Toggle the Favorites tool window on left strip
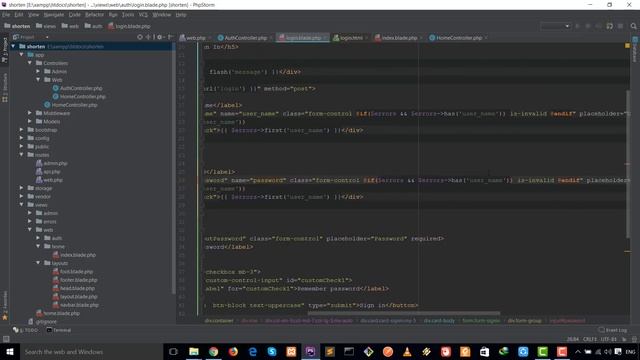 5,305
